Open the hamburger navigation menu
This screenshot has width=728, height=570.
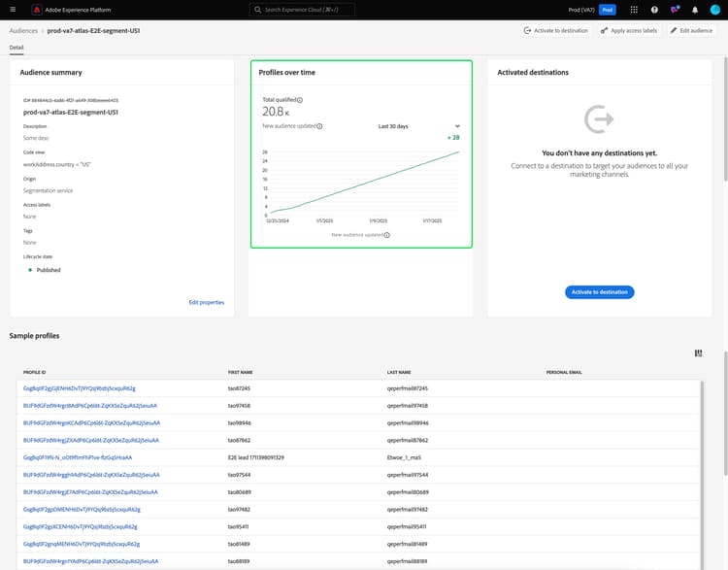[13, 10]
